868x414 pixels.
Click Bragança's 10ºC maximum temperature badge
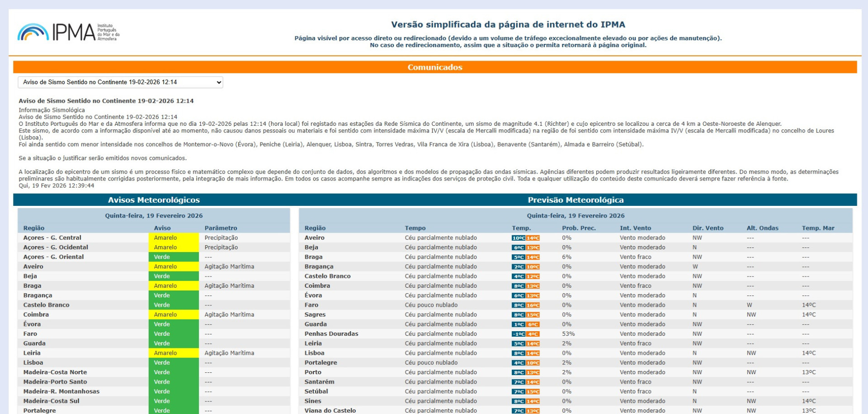(533, 267)
